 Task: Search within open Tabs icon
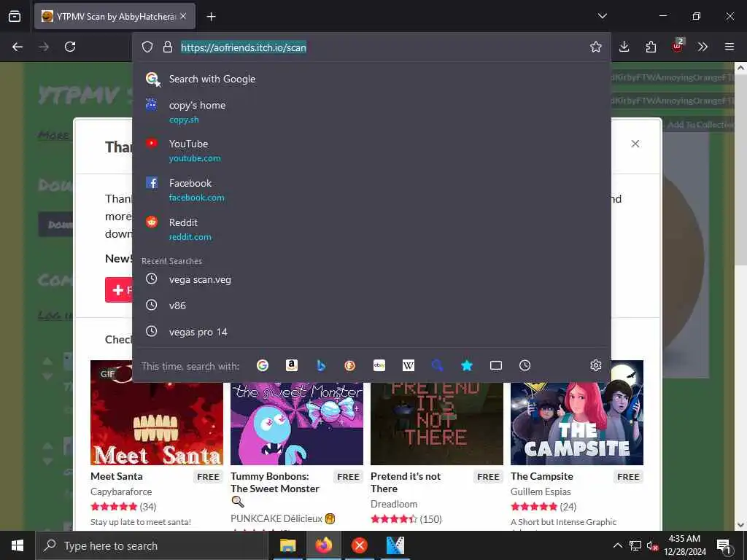click(496, 365)
